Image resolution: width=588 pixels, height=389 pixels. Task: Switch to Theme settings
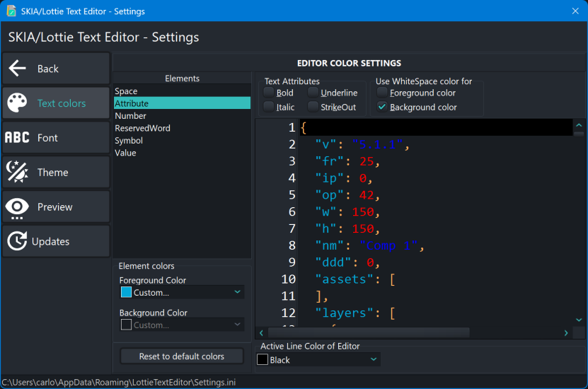point(56,172)
